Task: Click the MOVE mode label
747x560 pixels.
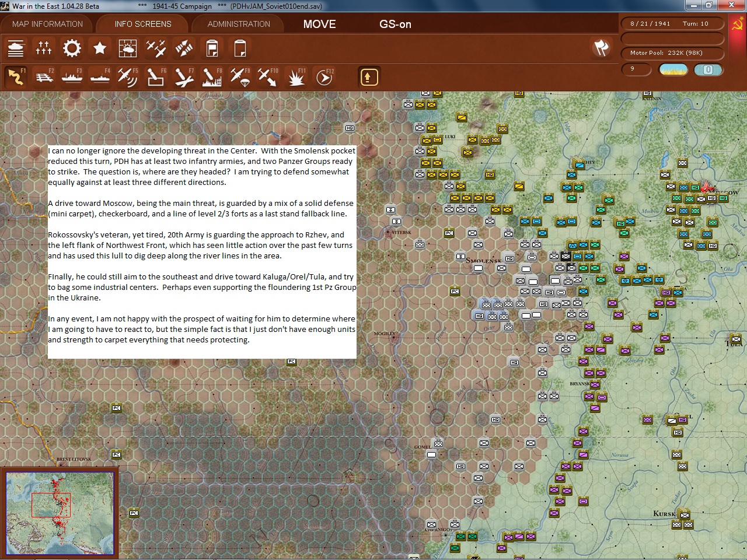Action: click(320, 24)
